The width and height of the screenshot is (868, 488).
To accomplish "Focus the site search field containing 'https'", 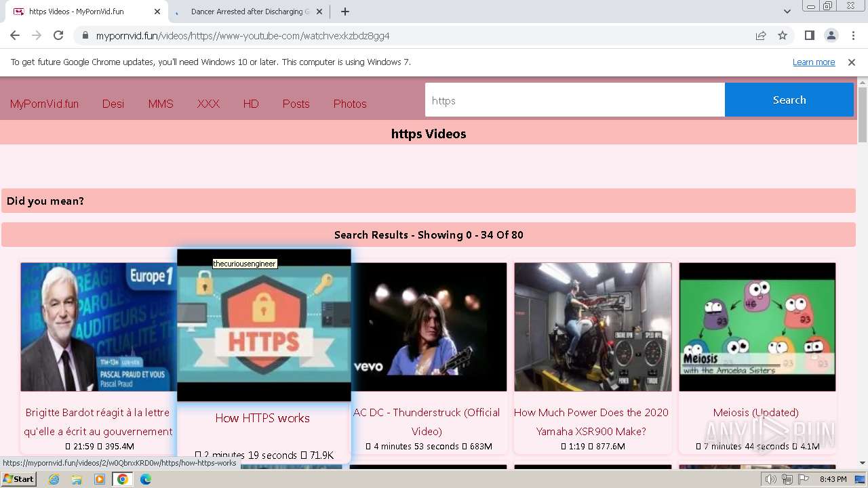I will [575, 100].
